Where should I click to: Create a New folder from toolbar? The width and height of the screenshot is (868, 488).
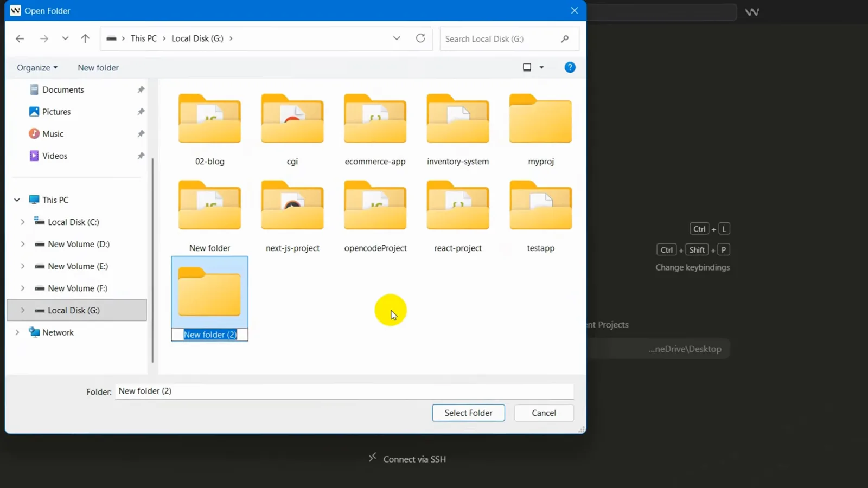98,68
